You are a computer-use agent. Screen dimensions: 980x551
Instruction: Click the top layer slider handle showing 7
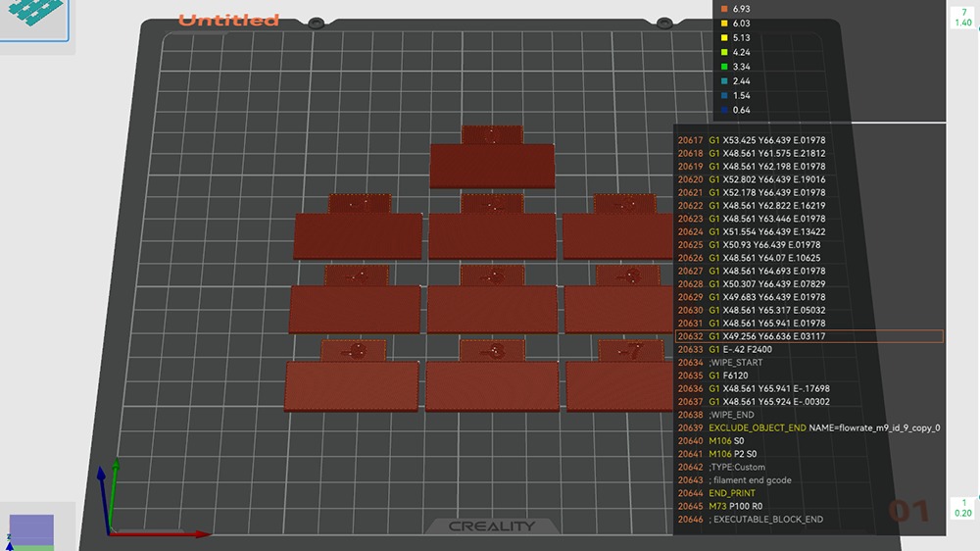point(962,17)
